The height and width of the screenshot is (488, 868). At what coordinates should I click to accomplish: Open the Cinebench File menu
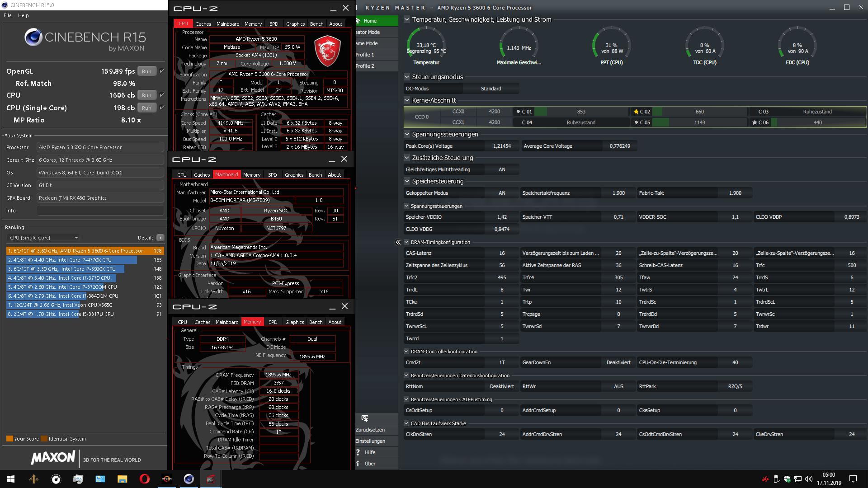pos(8,15)
